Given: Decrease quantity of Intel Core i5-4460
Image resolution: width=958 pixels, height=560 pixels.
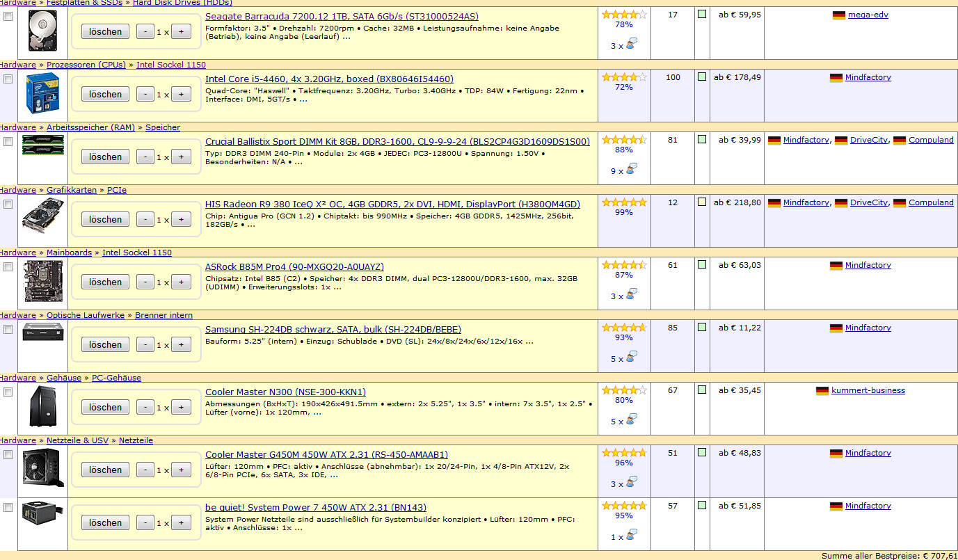Looking at the screenshot, I should 145,94.
